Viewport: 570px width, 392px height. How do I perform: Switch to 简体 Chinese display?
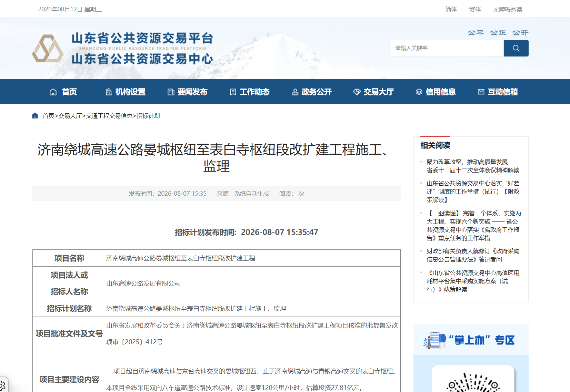tap(451, 9)
